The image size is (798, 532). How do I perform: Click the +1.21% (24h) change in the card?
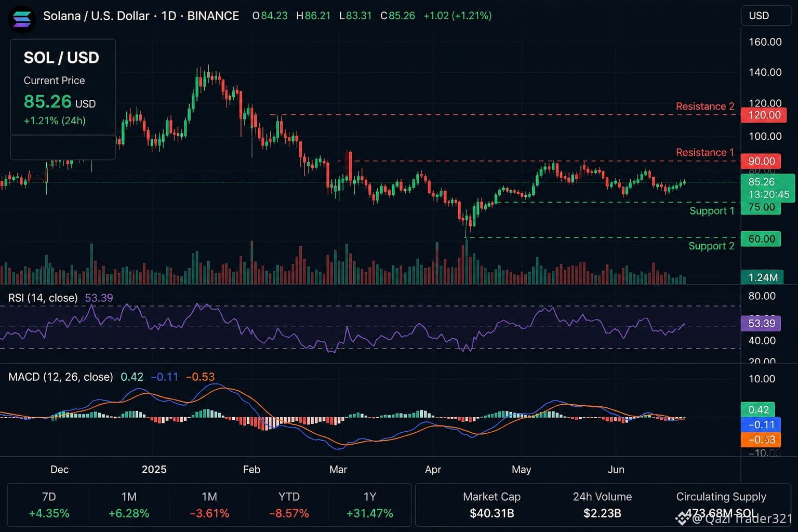pyautogui.click(x=55, y=121)
